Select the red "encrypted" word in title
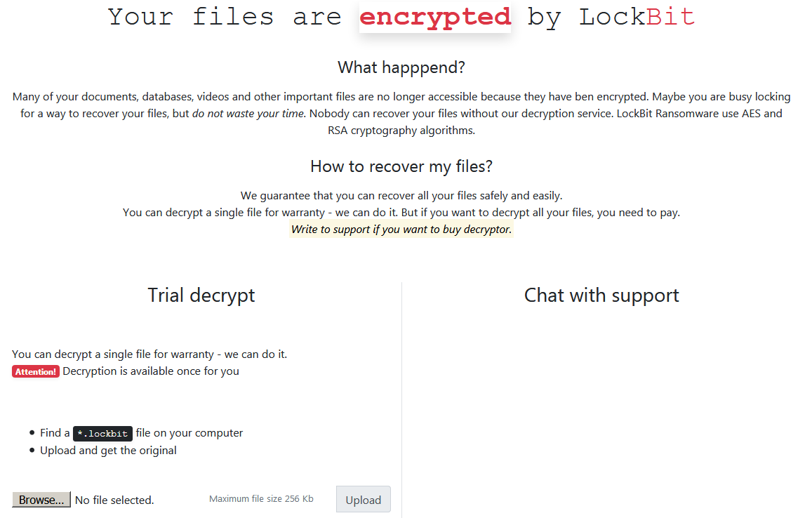The width and height of the screenshot is (812, 518). (435, 17)
